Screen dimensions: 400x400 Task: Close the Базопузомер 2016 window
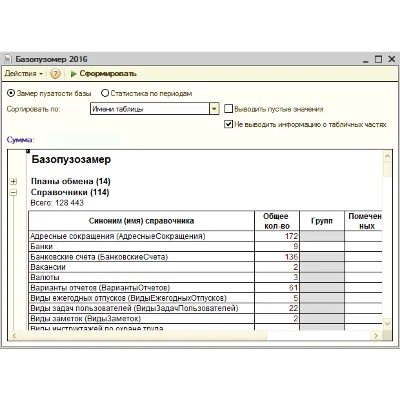[x=392, y=59]
